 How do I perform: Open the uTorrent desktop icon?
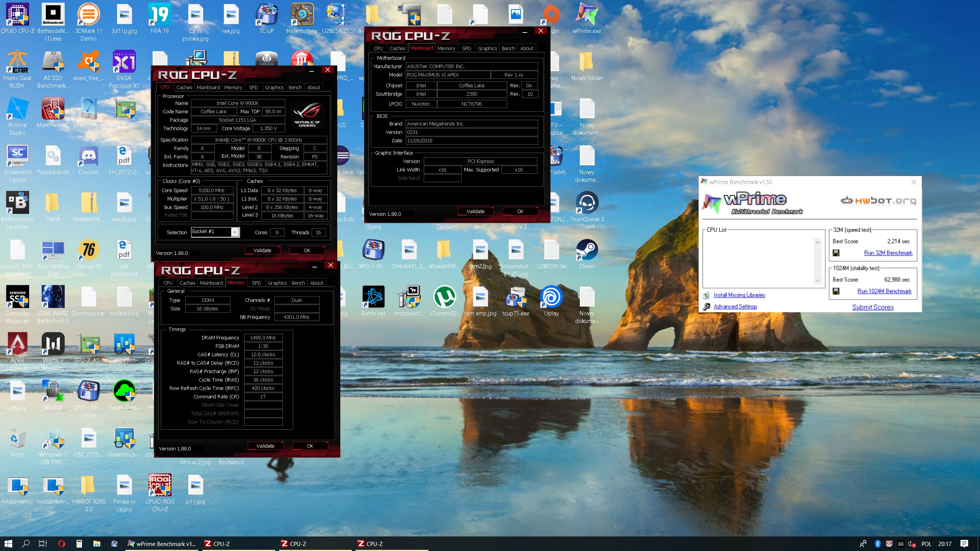click(444, 300)
